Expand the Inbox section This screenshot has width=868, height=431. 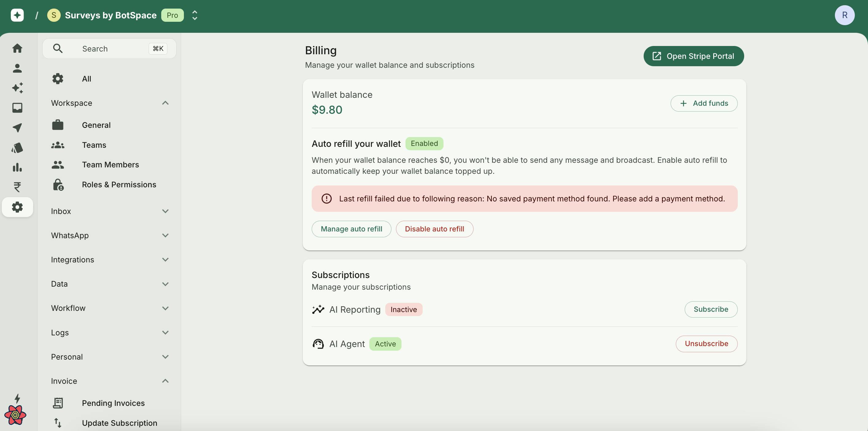click(109, 211)
